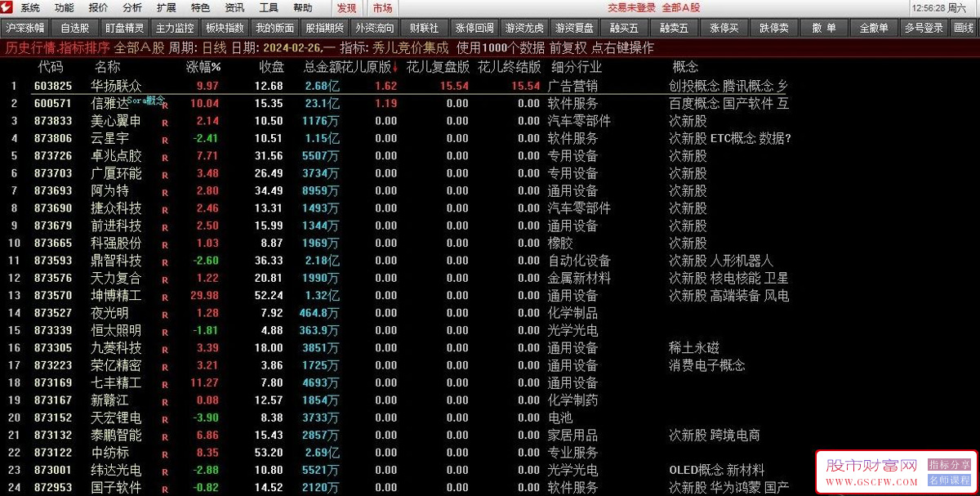Image resolution: width=980 pixels, height=496 pixels.
Task: Click the red sort arrow on 花儿原版
Action: pos(395,67)
